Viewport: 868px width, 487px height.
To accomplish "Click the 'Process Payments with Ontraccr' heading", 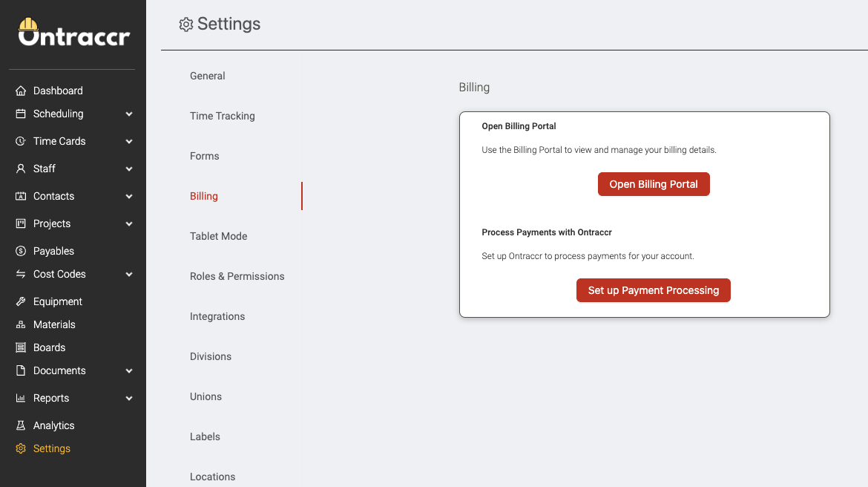I will (546, 232).
